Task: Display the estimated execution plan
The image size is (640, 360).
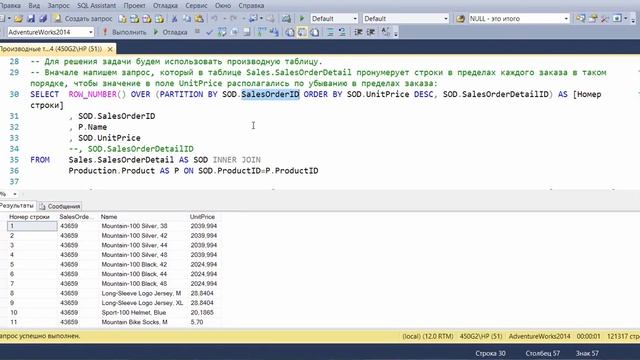Action: pyautogui.click(x=222, y=32)
